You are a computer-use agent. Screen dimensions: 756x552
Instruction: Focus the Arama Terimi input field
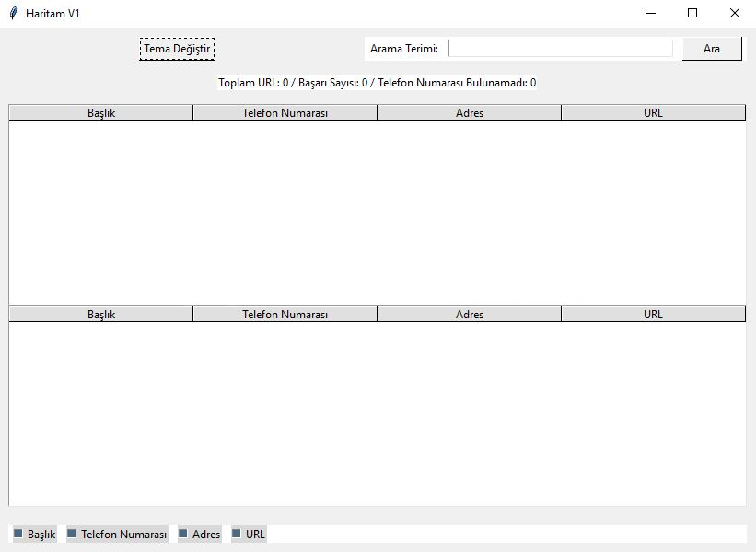click(560, 48)
